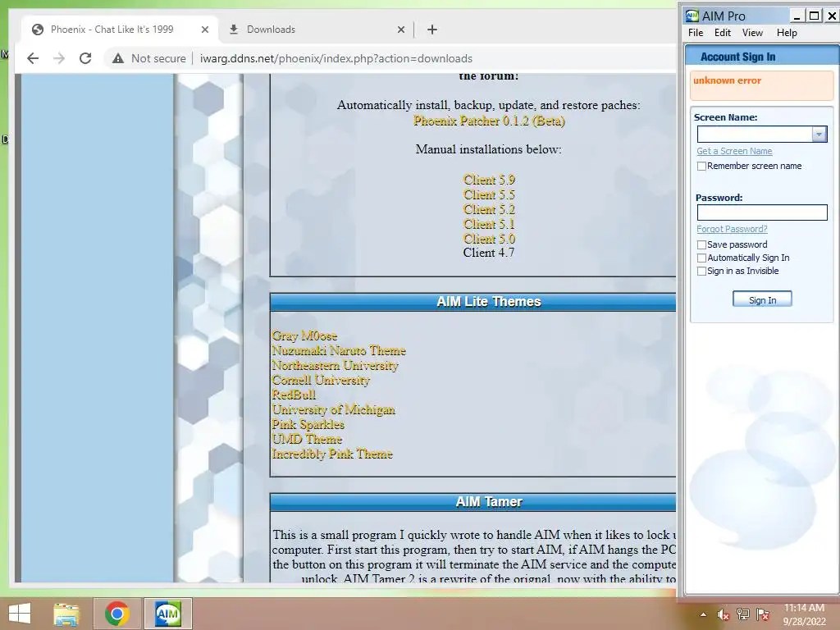Image resolution: width=840 pixels, height=630 pixels.
Task: Click the Not secure warning icon
Action: [x=118, y=58]
